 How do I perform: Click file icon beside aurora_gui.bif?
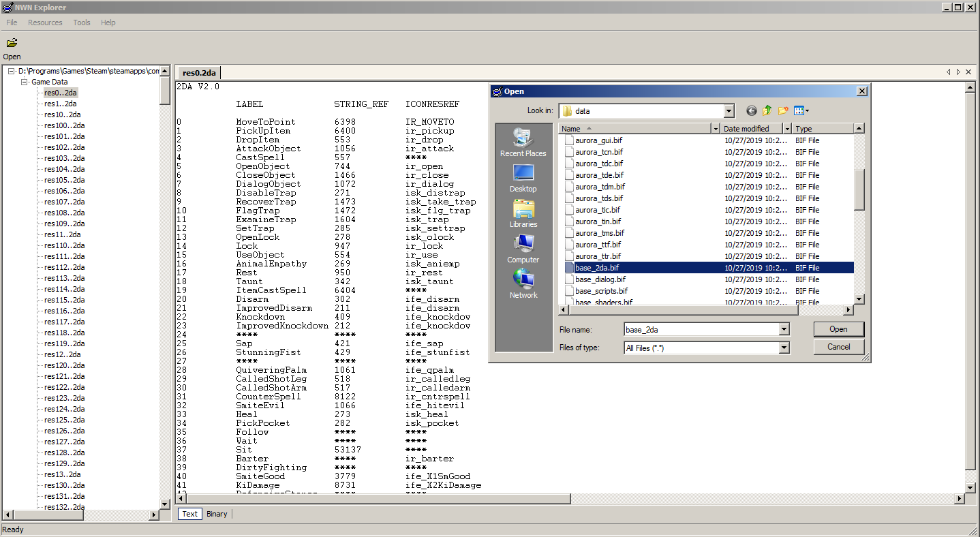(x=569, y=140)
